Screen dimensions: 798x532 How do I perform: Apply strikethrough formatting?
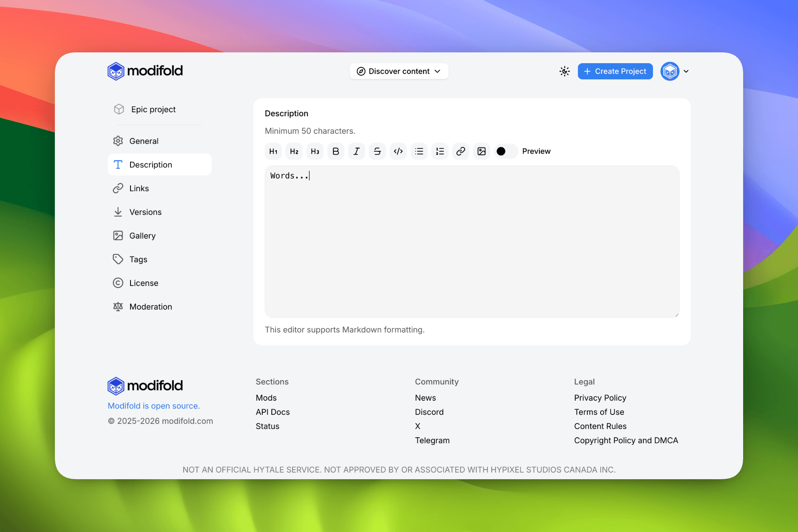tap(377, 151)
